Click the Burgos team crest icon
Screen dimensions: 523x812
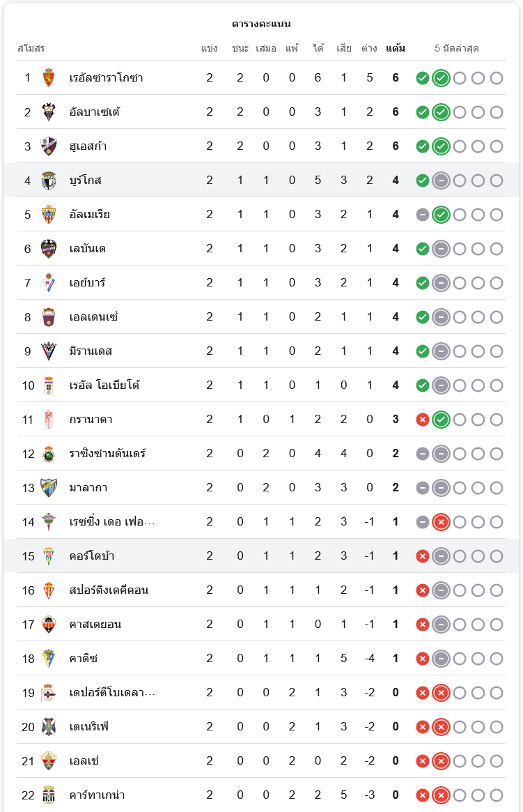49,180
